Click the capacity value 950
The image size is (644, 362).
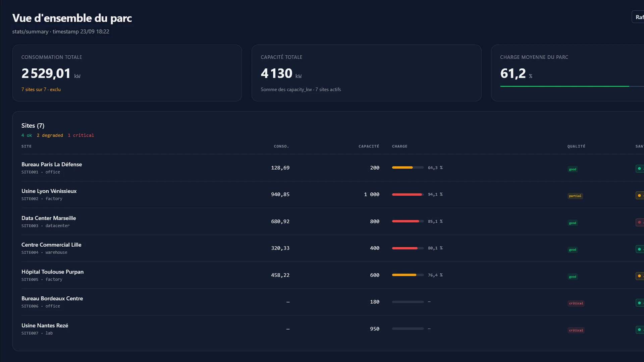375,329
